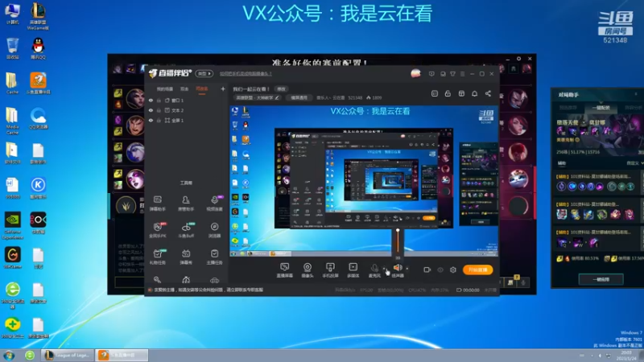This screenshot has height=362, width=644.
Task: Open the 自定义 dropdown in the 对局助手 panel
Action: point(634,163)
